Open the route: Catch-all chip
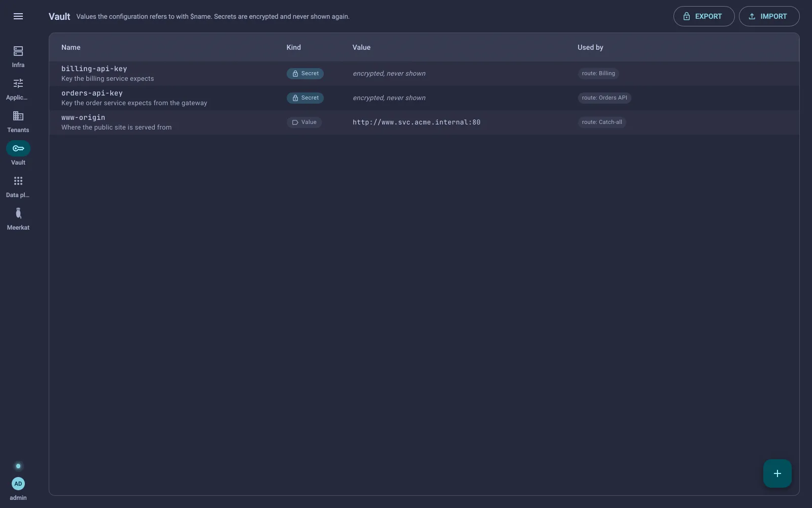Viewport: 812px width, 508px height. [x=602, y=122]
